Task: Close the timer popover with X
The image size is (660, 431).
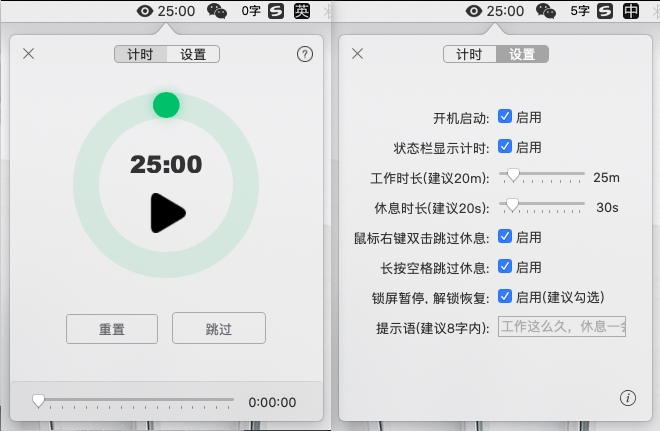Action: [29, 53]
